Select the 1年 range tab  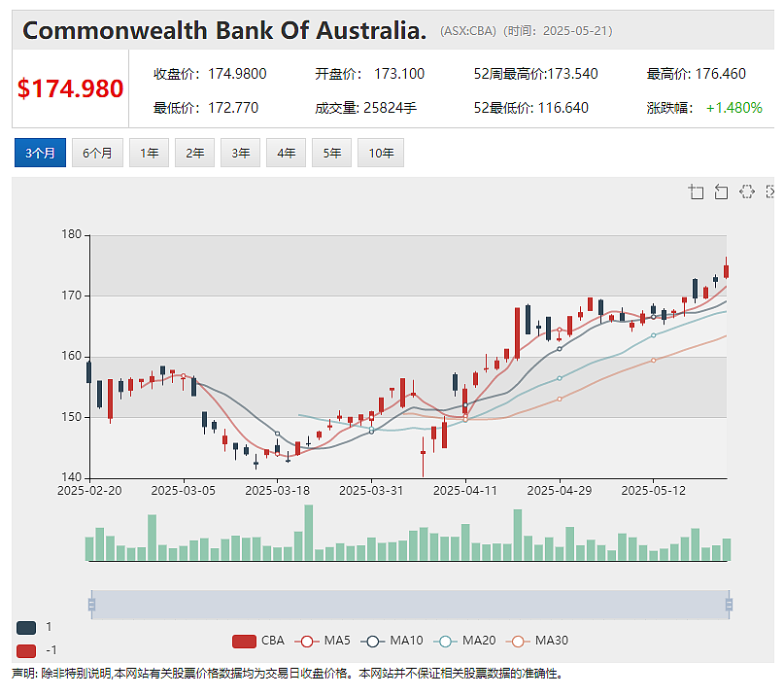tap(149, 153)
